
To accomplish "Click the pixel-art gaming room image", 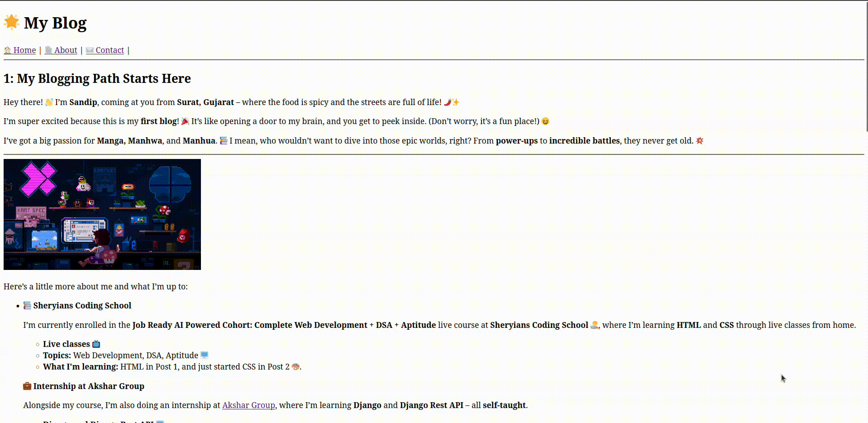I will (102, 214).
